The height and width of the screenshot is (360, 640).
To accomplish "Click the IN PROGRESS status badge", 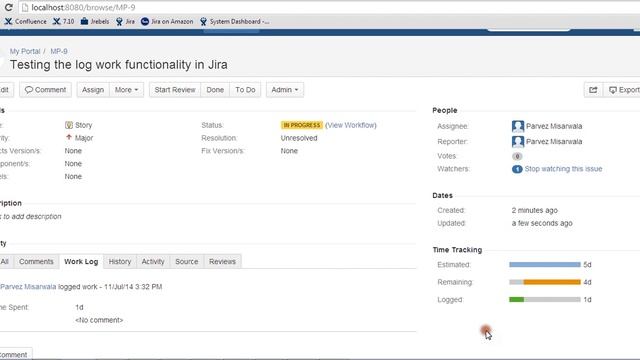I will (x=302, y=125).
